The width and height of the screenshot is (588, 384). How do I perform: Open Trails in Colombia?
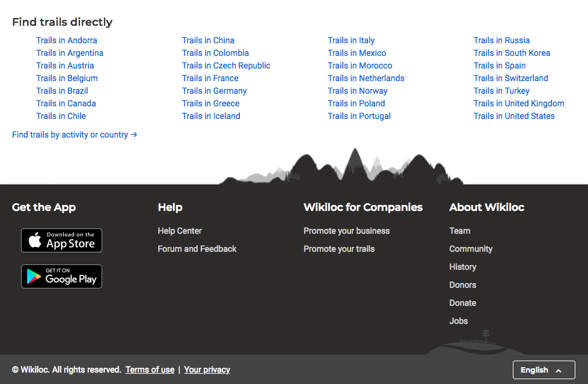pyautogui.click(x=215, y=53)
